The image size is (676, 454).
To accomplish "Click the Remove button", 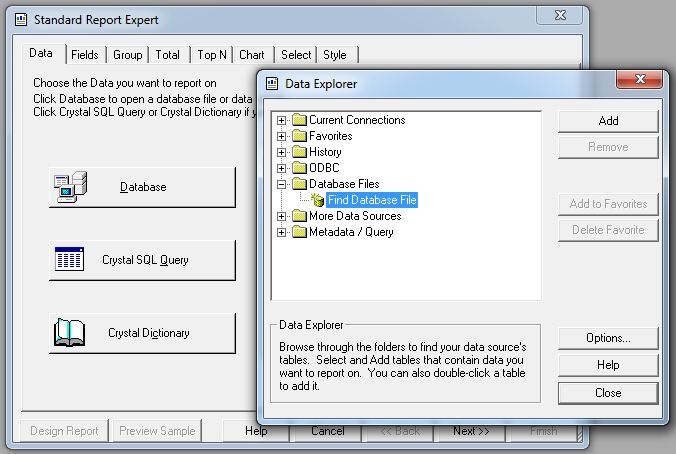I will tap(608, 147).
